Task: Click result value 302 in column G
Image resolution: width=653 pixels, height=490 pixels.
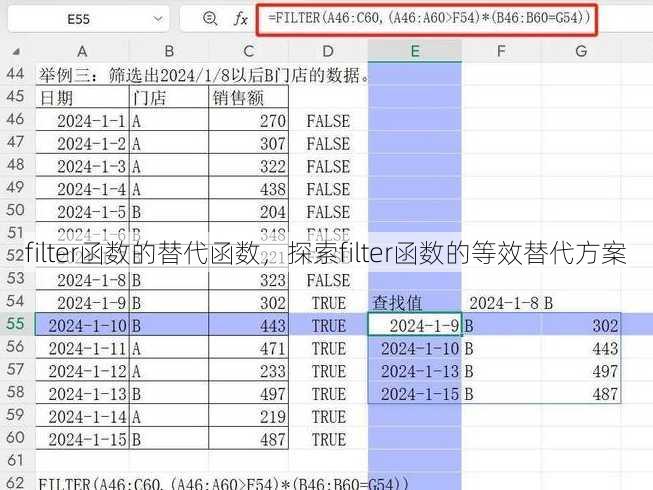Action: (x=581, y=326)
